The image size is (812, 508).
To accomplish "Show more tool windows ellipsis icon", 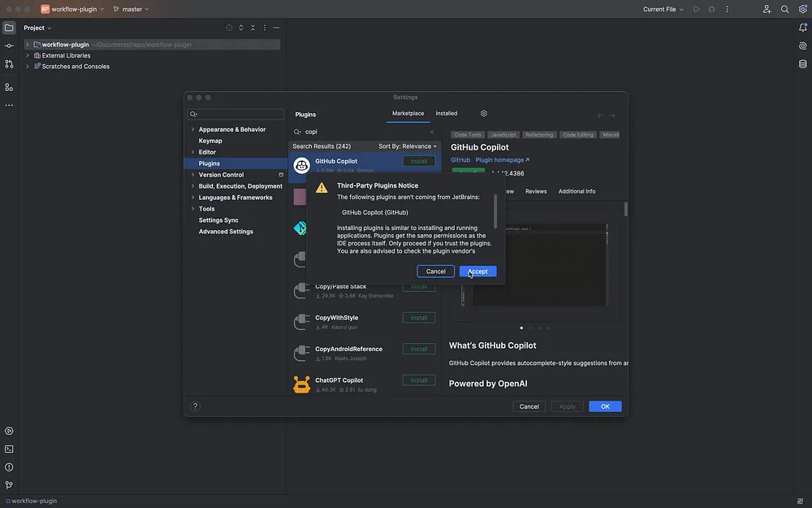I will click(x=9, y=105).
